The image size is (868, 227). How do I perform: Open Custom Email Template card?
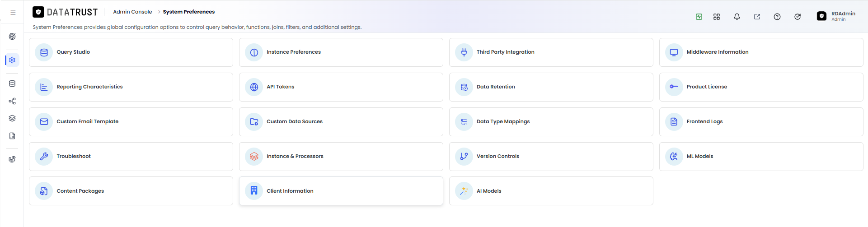131,122
